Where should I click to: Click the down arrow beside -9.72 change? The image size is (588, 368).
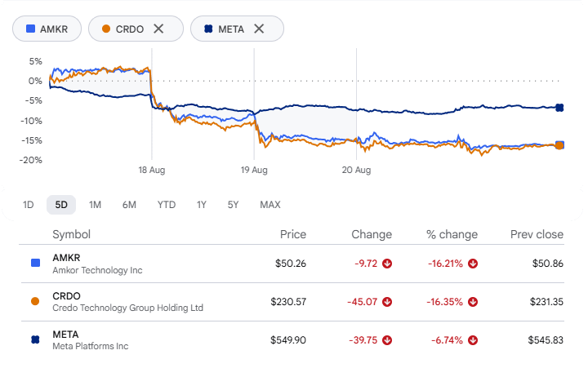point(387,264)
